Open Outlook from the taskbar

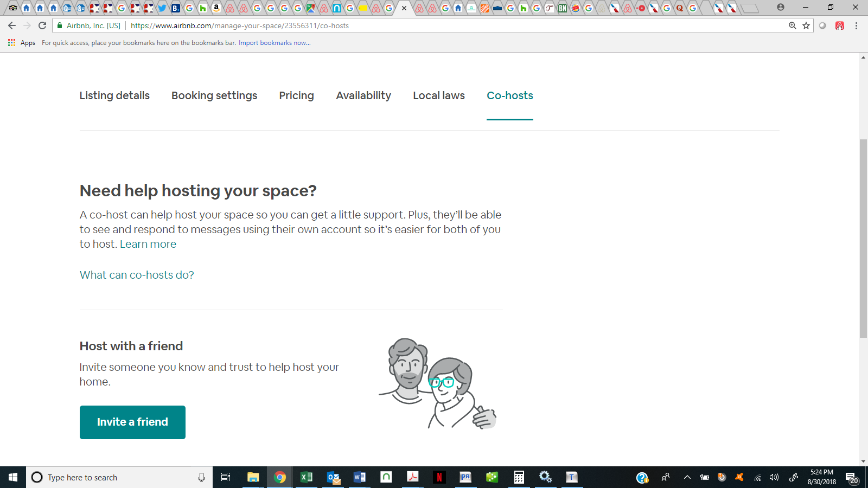coord(333,477)
